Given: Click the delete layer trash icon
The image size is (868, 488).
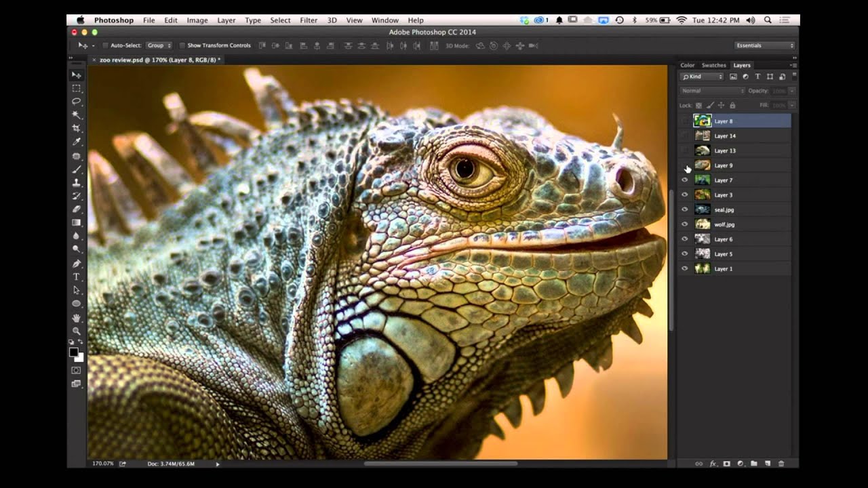Looking at the screenshot, I should tap(781, 464).
